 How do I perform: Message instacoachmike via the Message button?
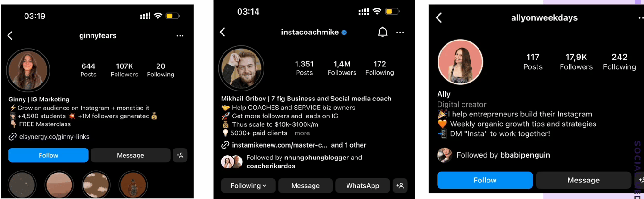[305, 186]
